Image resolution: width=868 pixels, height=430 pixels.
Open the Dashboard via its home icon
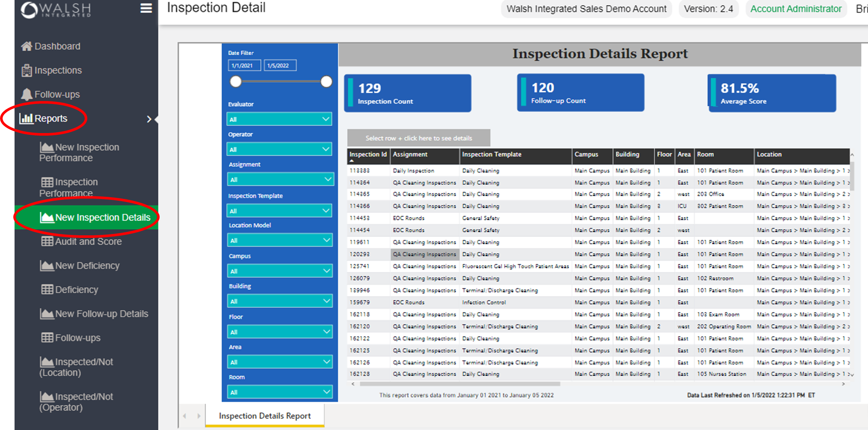[26, 46]
